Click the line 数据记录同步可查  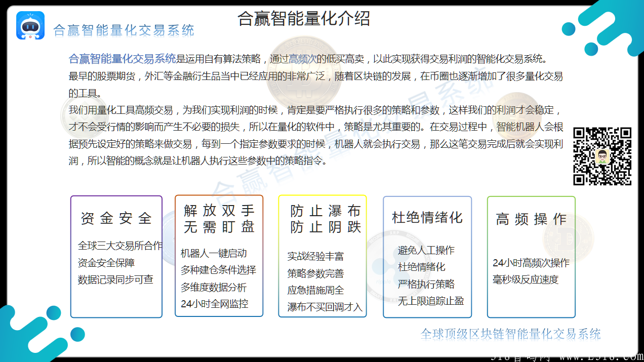coord(115,279)
